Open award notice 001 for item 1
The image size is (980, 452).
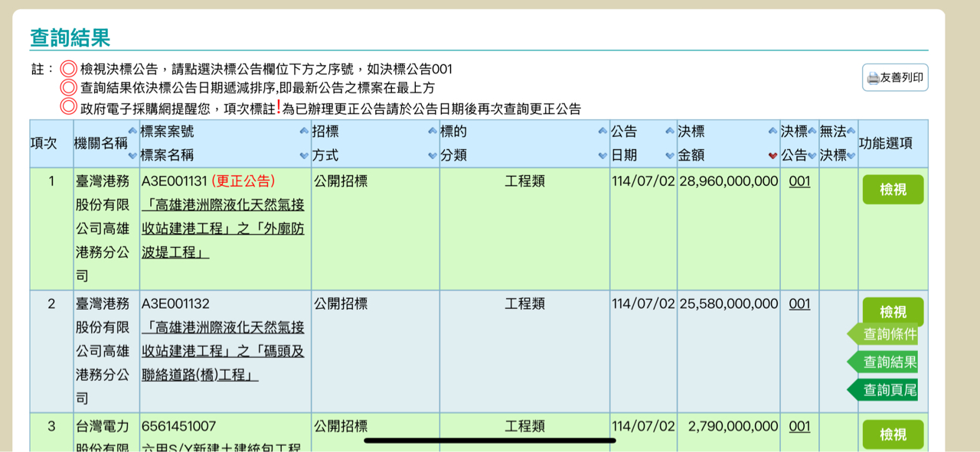pos(799,181)
